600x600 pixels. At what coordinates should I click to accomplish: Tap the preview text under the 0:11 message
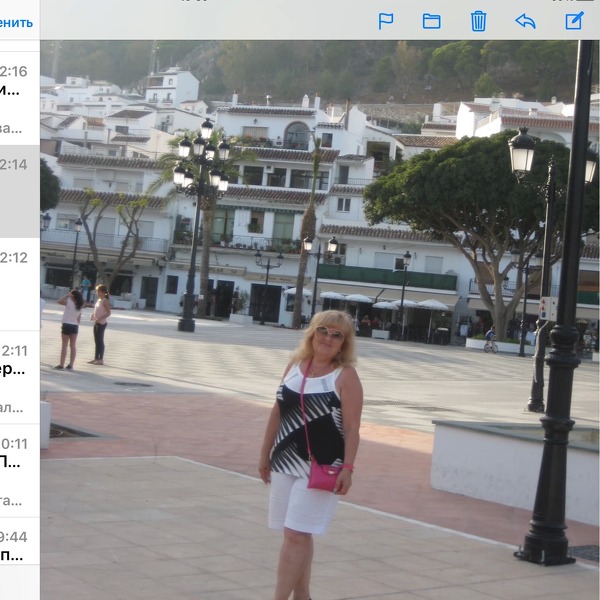(x=12, y=500)
